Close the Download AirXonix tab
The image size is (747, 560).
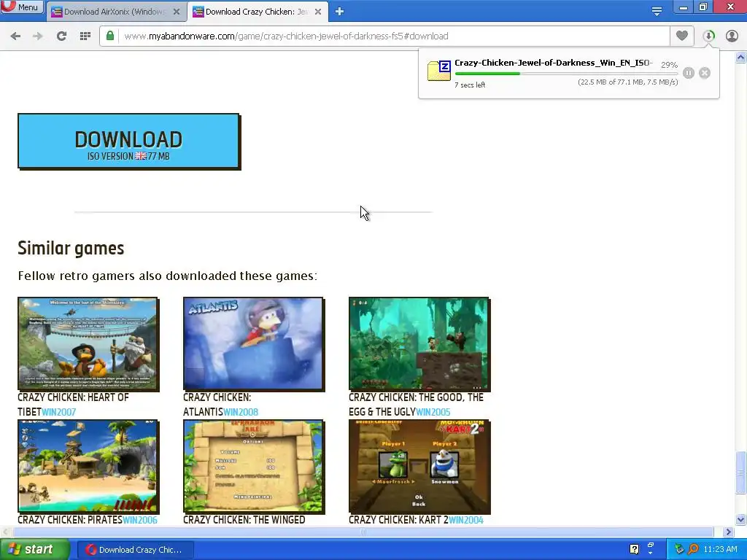tap(177, 12)
